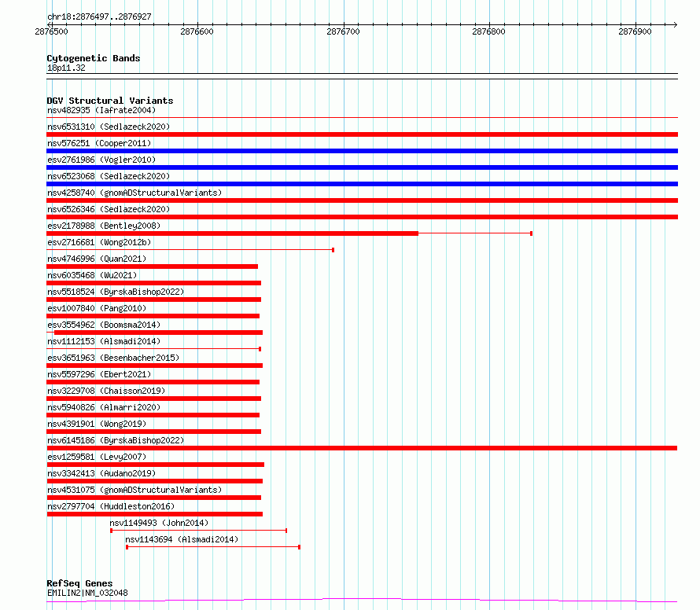Open nsv4258740 (gnomADStructuralVariants) entry

coord(134,193)
